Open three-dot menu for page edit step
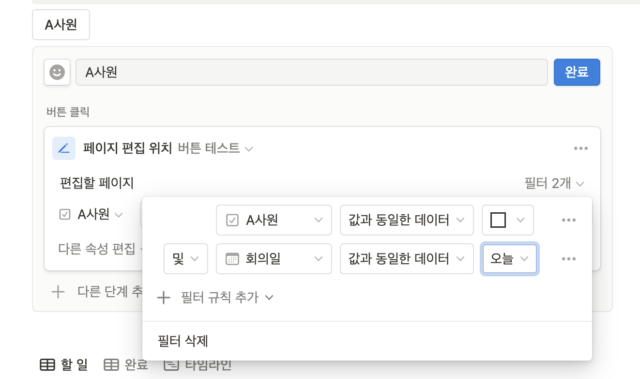 (580, 148)
